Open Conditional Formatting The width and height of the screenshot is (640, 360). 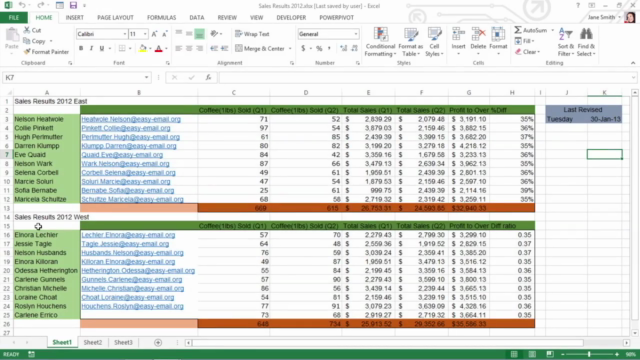380,42
